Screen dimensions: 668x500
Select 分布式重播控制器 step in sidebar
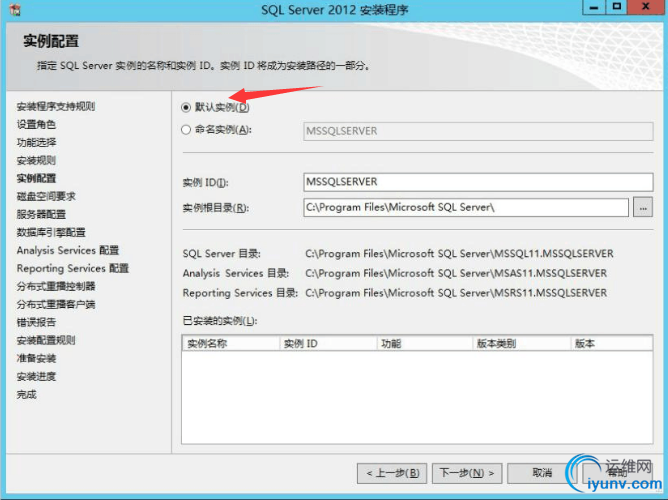(56, 287)
